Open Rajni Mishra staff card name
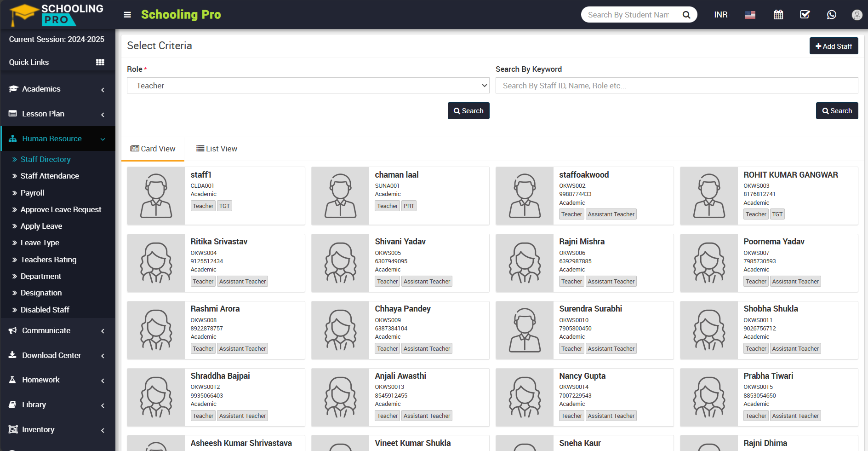868x451 pixels. 582,242
